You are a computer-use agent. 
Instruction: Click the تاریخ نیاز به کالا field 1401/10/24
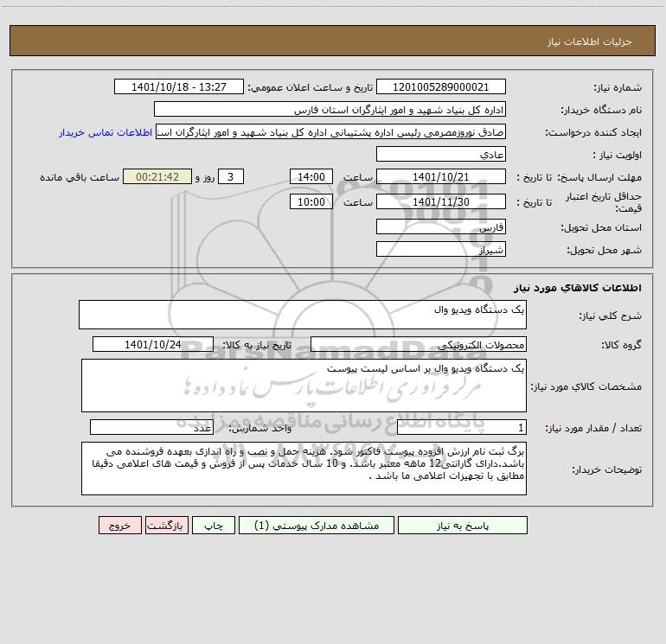(153, 344)
